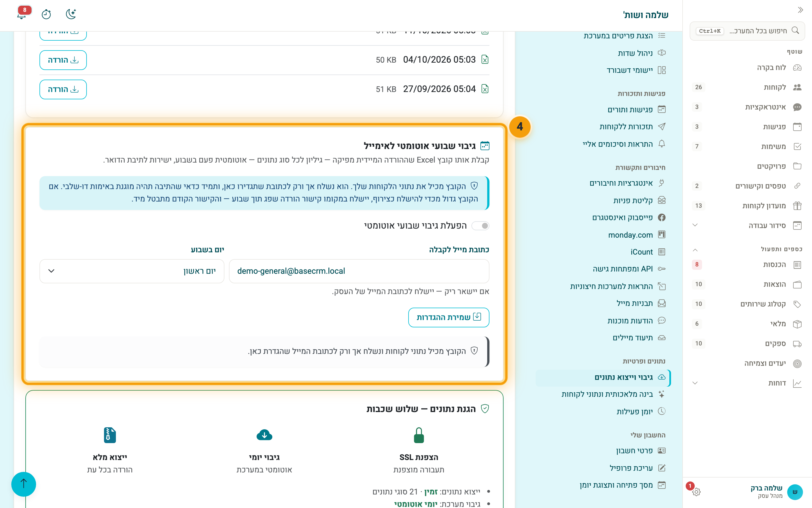The height and width of the screenshot is (508, 812).
Task: Collapse the כספים ותפעול section chevron
Action: coord(695,250)
